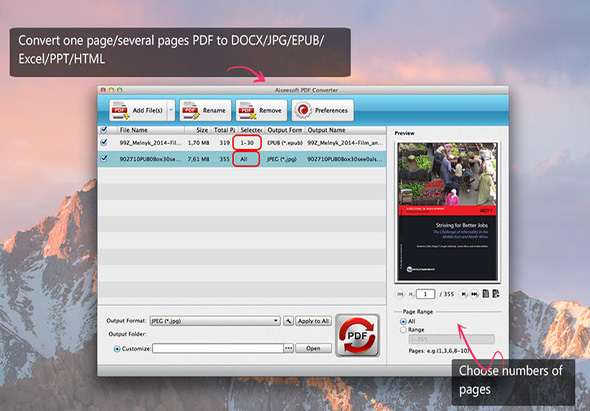
Task: Click the document-with-arrow icon in preview
Action: coord(496,293)
